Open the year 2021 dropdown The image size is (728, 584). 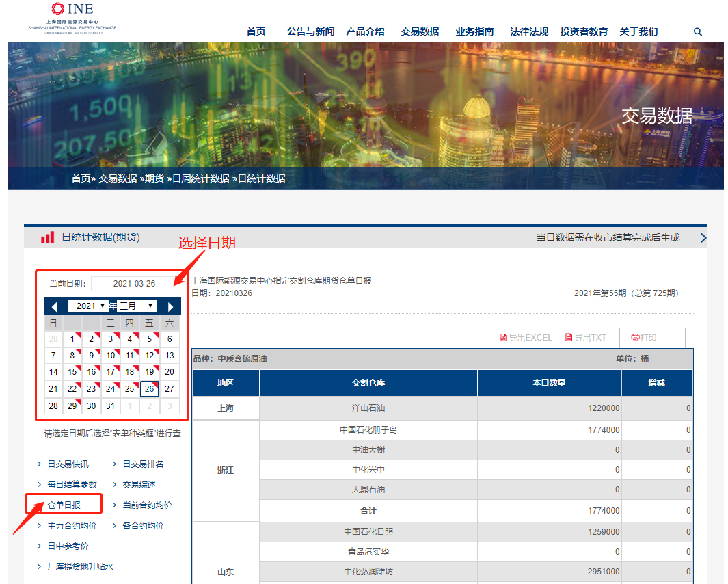88,306
